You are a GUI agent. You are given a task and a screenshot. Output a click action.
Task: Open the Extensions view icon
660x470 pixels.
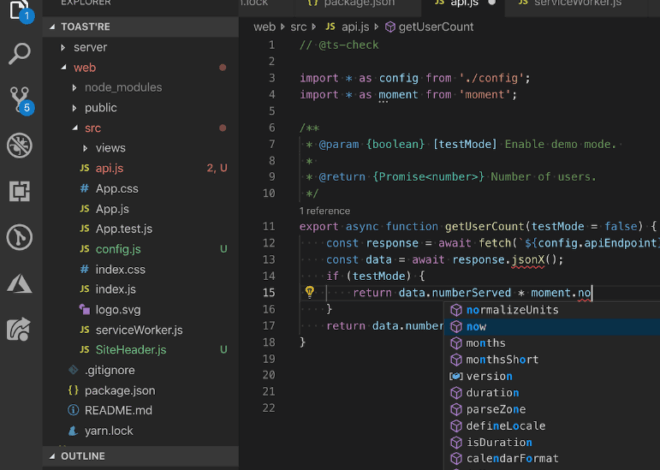click(20, 191)
